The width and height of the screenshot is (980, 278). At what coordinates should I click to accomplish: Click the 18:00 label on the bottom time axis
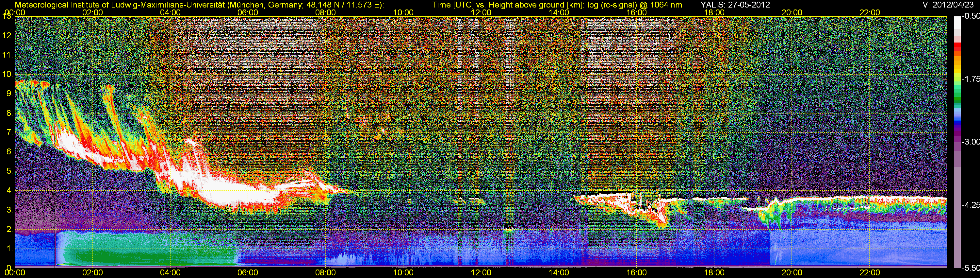[714, 273]
